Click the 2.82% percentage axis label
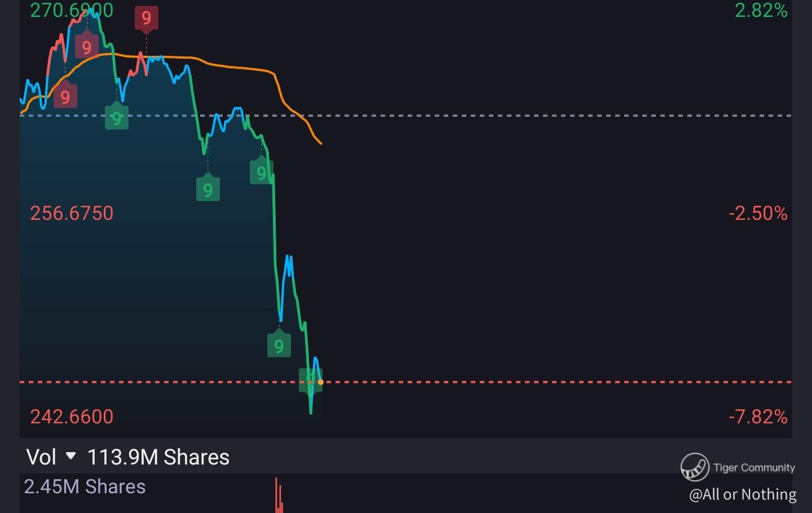Screen dimensions: 812x513 pyautogui.click(x=761, y=10)
